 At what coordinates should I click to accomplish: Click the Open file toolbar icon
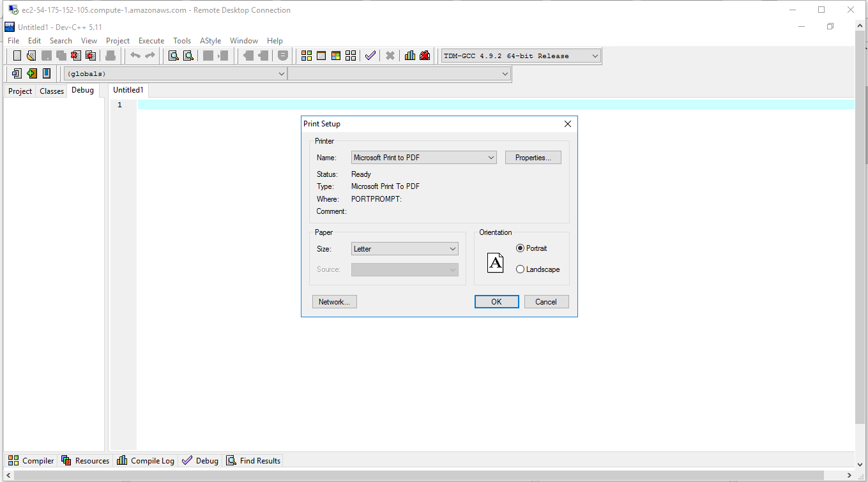click(x=31, y=56)
